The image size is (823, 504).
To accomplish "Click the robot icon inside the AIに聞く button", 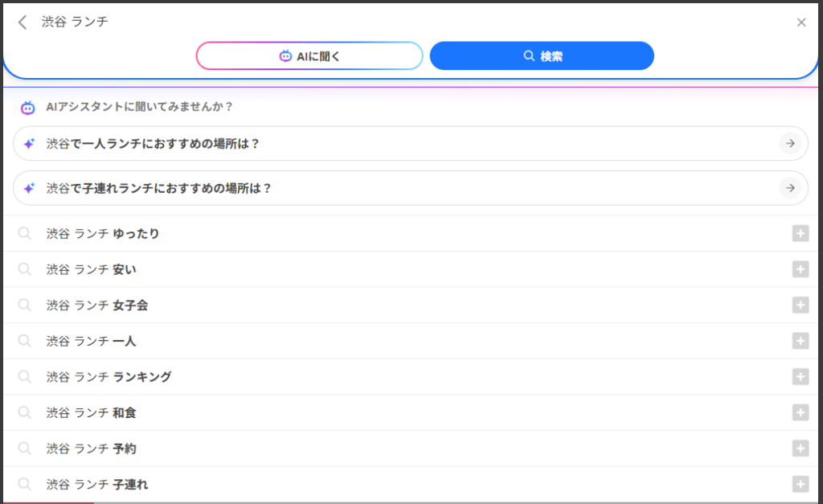I will (285, 55).
